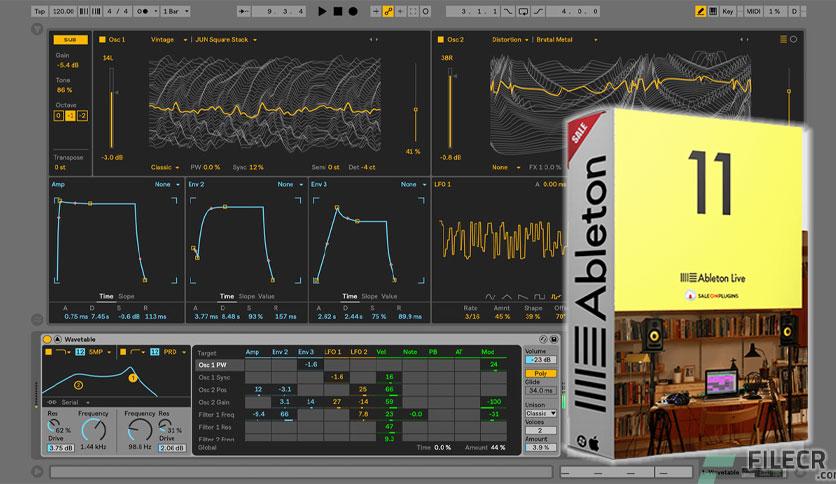
Task: Open the Serial filter routing dropdown
Action: pyautogui.click(x=68, y=402)
